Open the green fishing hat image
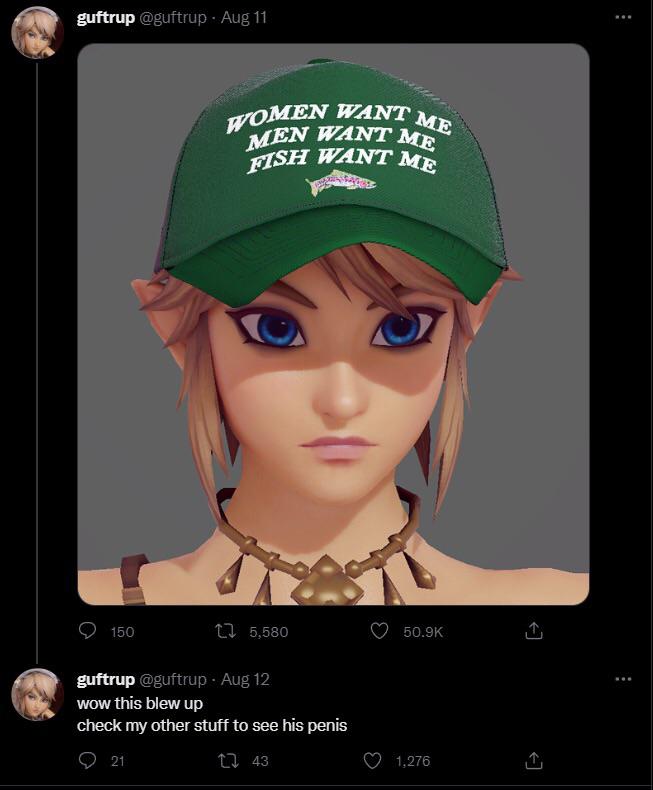This screenshot has height=790, width=653. pos(333,324)
